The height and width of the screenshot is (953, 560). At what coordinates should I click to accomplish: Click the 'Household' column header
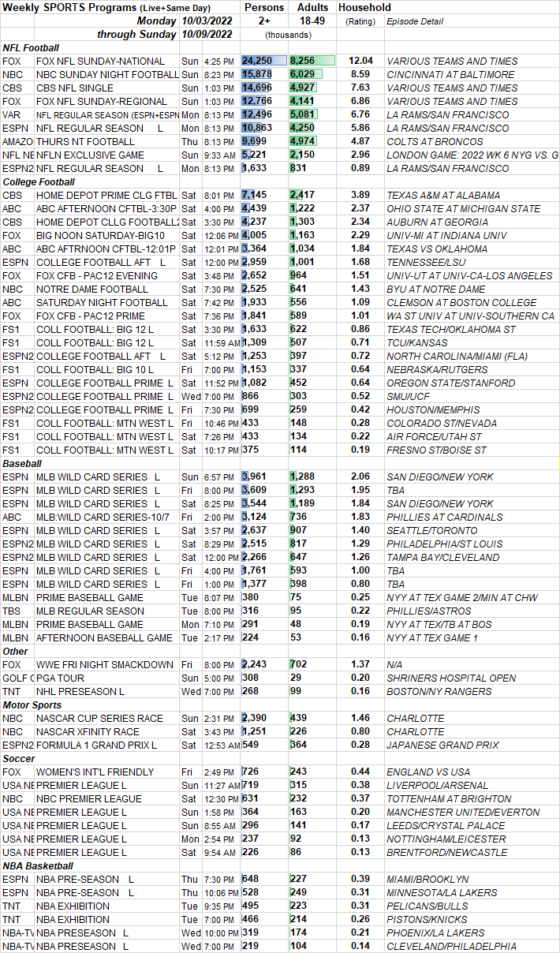pyautogui.click(x=364, y=8)
